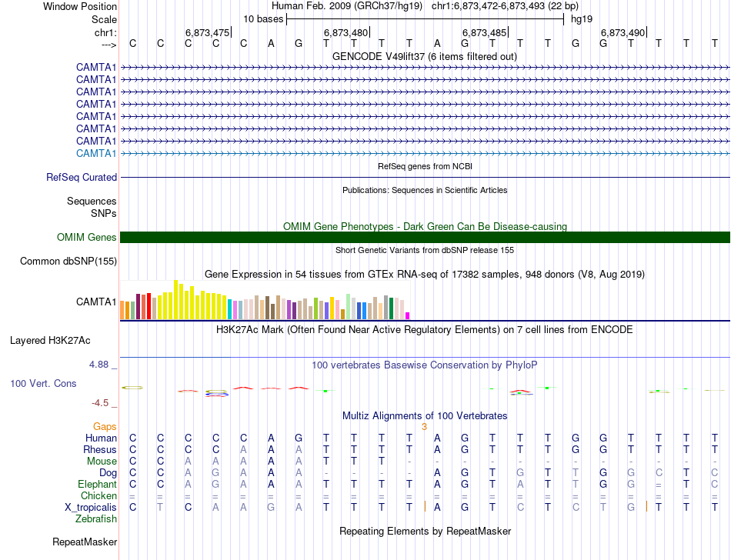This screenshot has width=731, height=560.
Task: Click the 10 bases scale bar
Action: point(425,18)
